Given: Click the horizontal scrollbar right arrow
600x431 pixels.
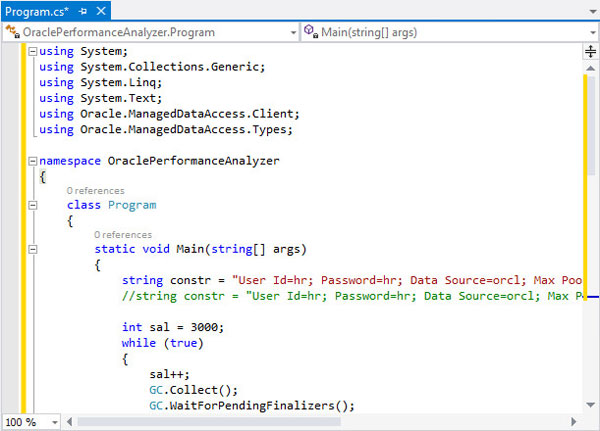Looking at the screenshot, I should pos(573,422).
